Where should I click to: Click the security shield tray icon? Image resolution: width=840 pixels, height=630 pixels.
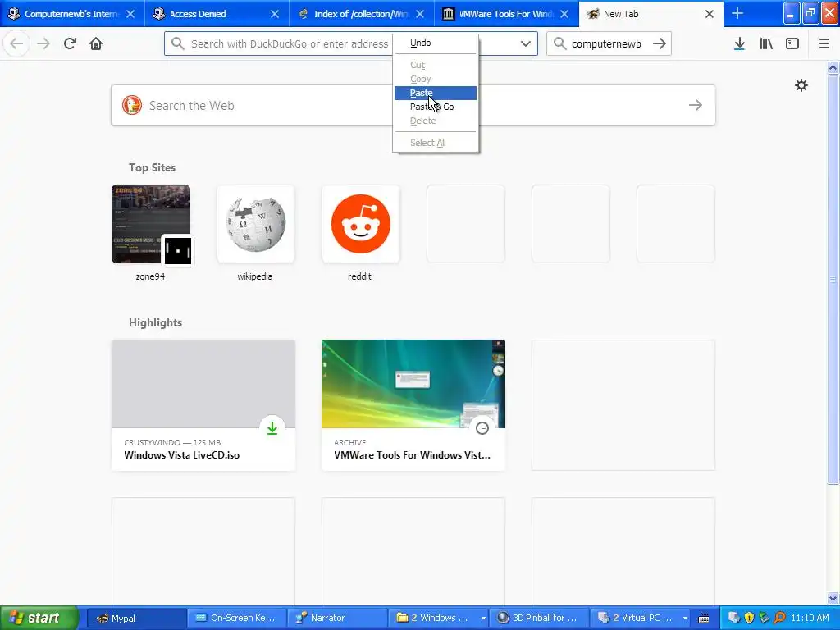(749, 618)
